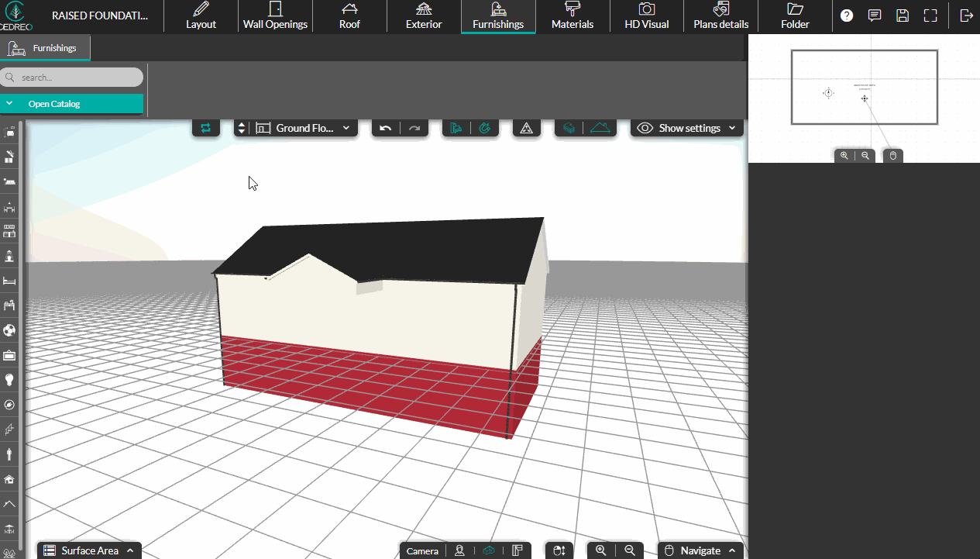The height and width of the screenshot is (559, 980).
Task: Expand the Show settings dropdown
Action: [x=686, y=128]
